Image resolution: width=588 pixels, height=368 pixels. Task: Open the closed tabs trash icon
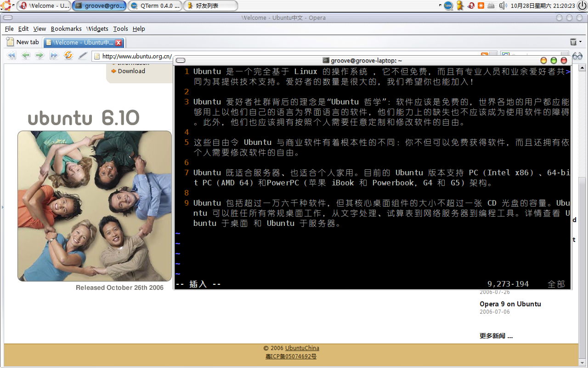point(573,42)
